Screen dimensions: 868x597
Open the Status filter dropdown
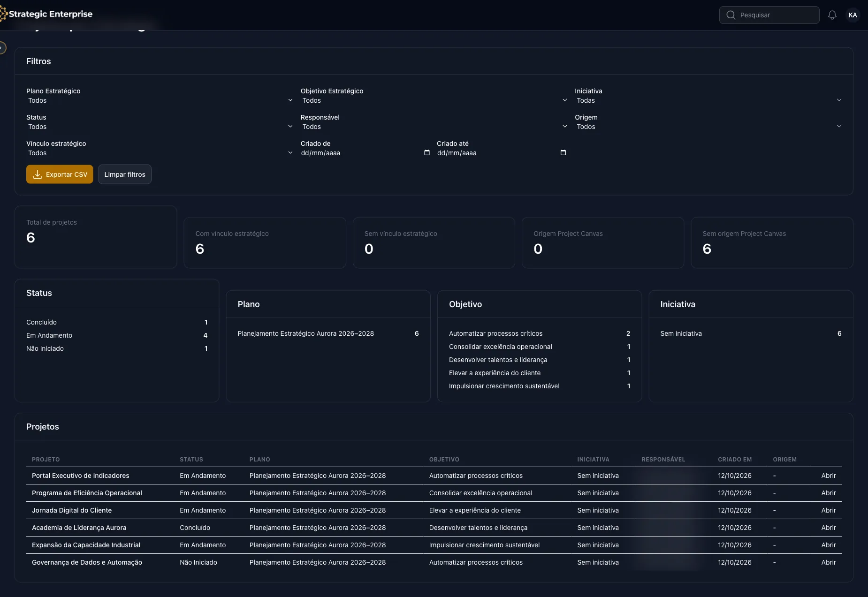[160, 127]
